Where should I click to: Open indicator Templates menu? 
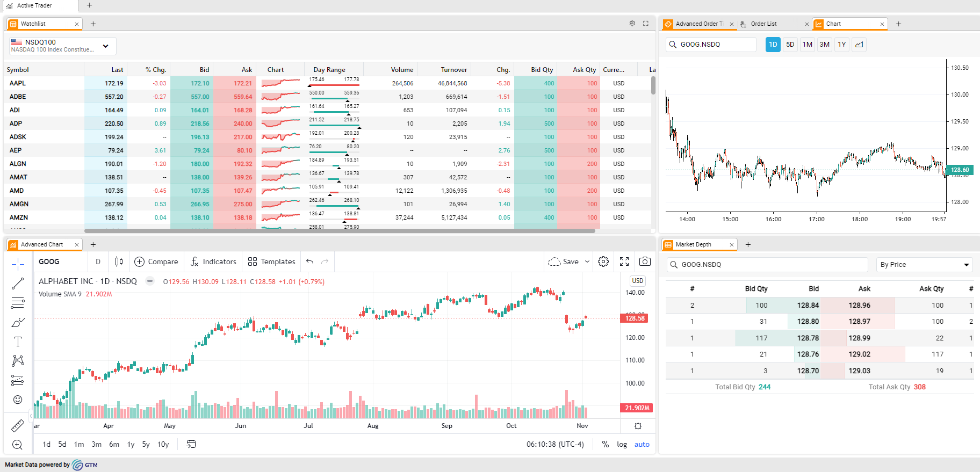tap(272, 262)
